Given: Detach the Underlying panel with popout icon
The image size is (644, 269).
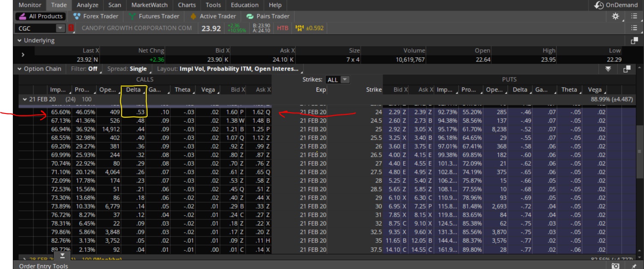Looking at the screenshot, I should coord(634,41).
